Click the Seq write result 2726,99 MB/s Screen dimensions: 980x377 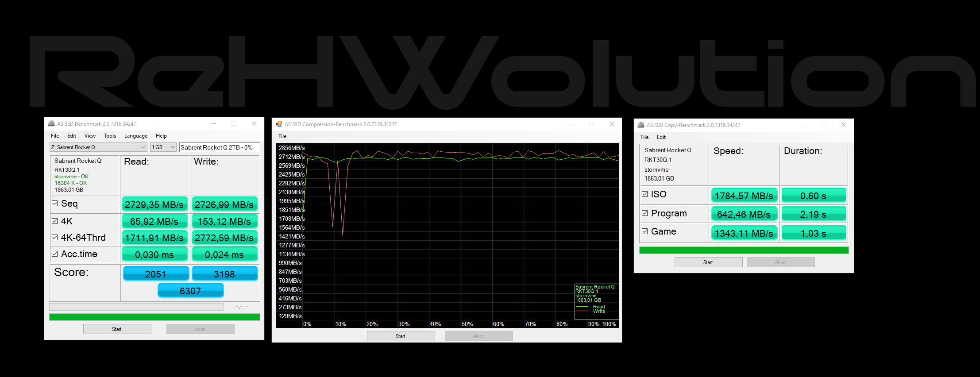point(224,204)
